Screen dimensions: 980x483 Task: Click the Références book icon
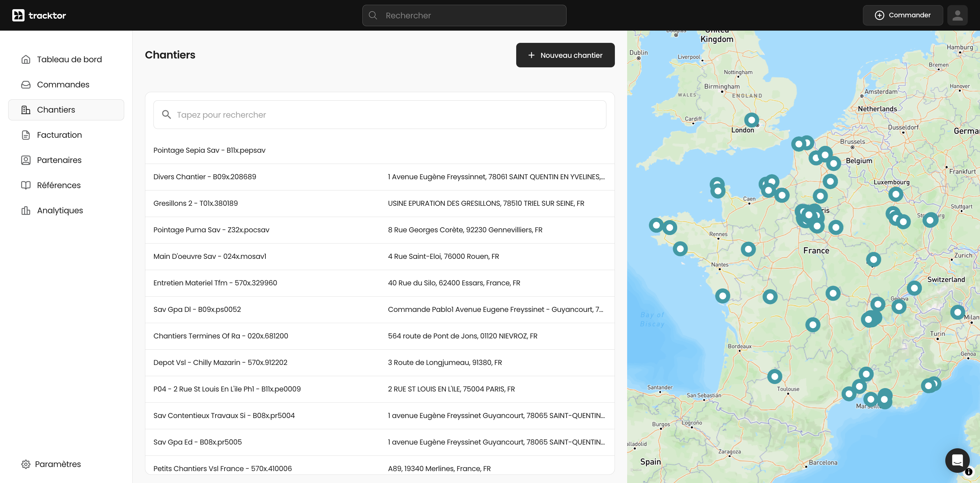26,185
